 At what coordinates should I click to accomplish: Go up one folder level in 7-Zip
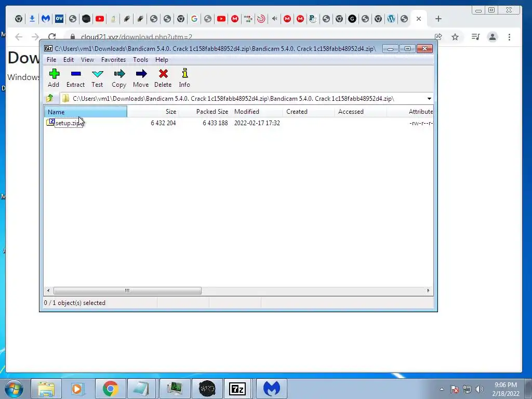tap(50, 98)
